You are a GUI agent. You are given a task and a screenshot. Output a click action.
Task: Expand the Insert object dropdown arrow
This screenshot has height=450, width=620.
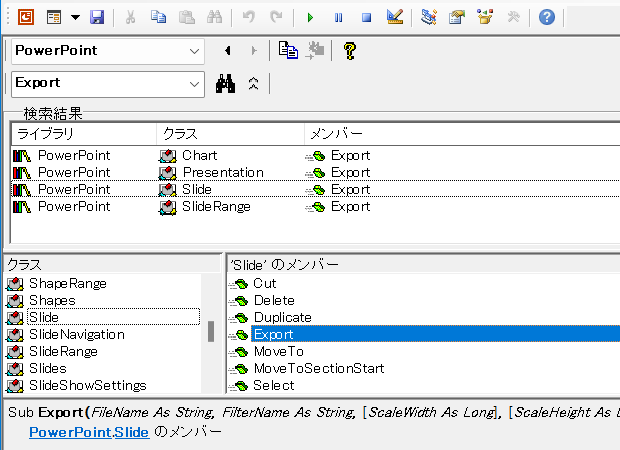75,17
